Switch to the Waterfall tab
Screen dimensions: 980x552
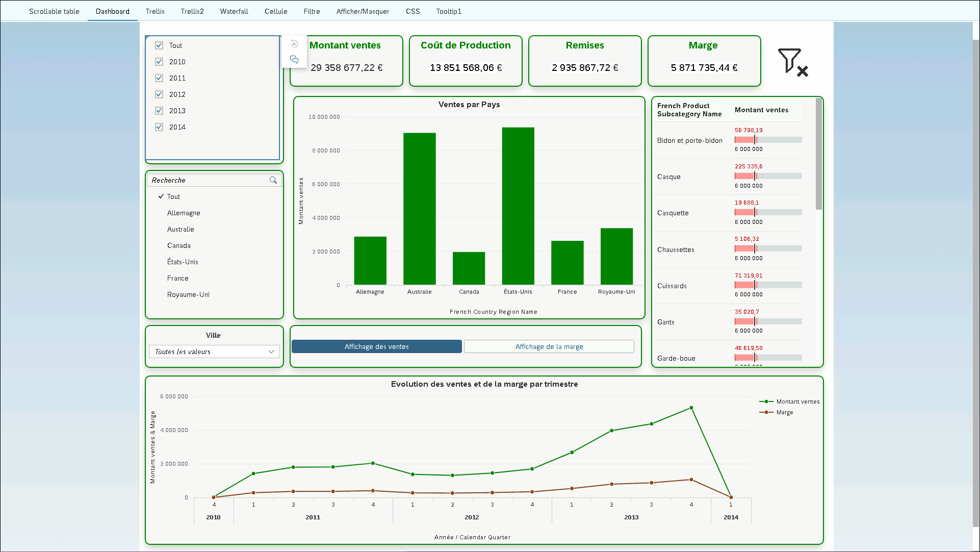pos(234,11)
